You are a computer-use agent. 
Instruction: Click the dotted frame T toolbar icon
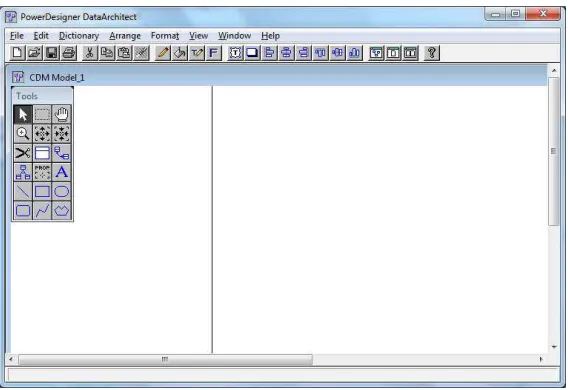pyautogui.click(x=235, y=53)
